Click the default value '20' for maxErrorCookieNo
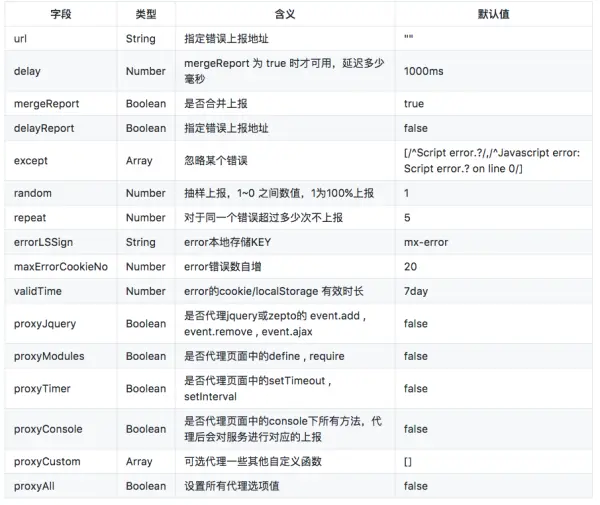The height and width of the screenshot is (505, 600). click(410, 267)
